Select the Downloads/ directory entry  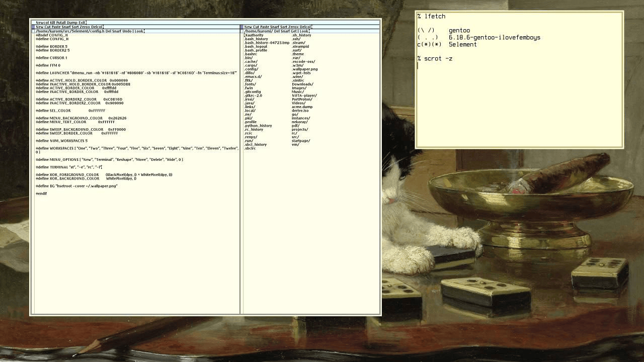coord(302,84)
